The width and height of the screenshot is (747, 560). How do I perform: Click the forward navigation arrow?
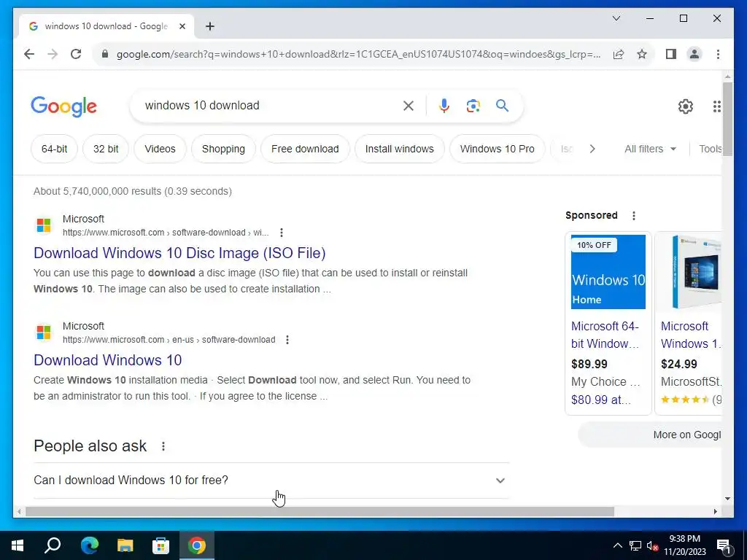point(53,54)
